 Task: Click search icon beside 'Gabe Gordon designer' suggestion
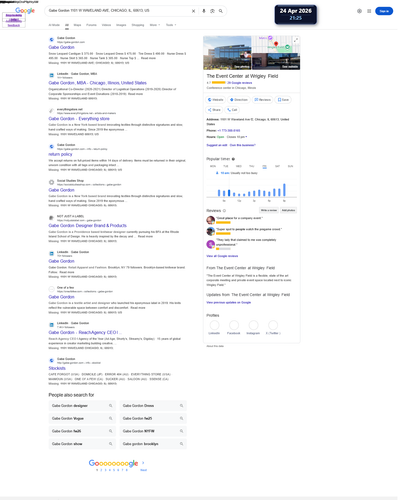(111, 406)
